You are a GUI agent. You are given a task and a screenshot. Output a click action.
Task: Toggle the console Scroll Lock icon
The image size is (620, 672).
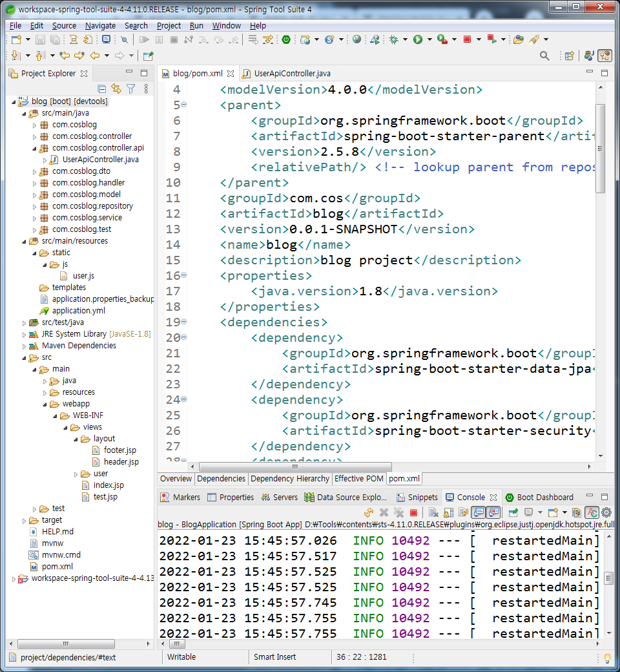[x=449, y=512]
